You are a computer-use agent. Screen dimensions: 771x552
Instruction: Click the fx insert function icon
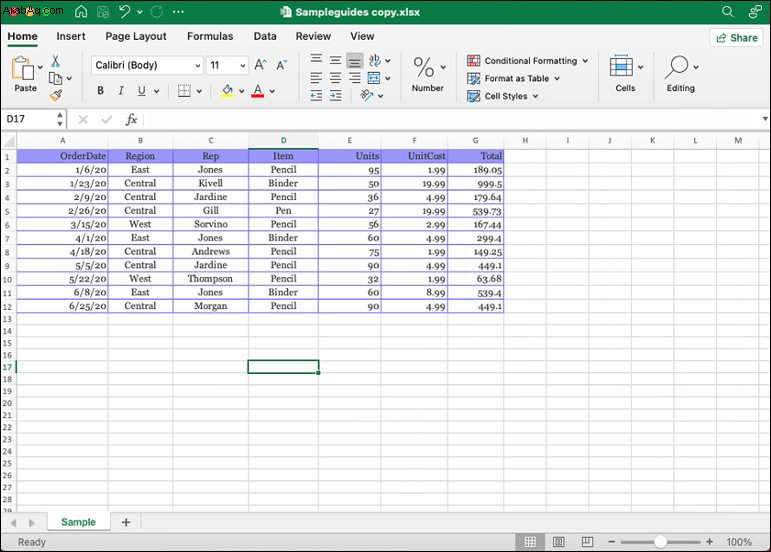[x=131, y=119]
